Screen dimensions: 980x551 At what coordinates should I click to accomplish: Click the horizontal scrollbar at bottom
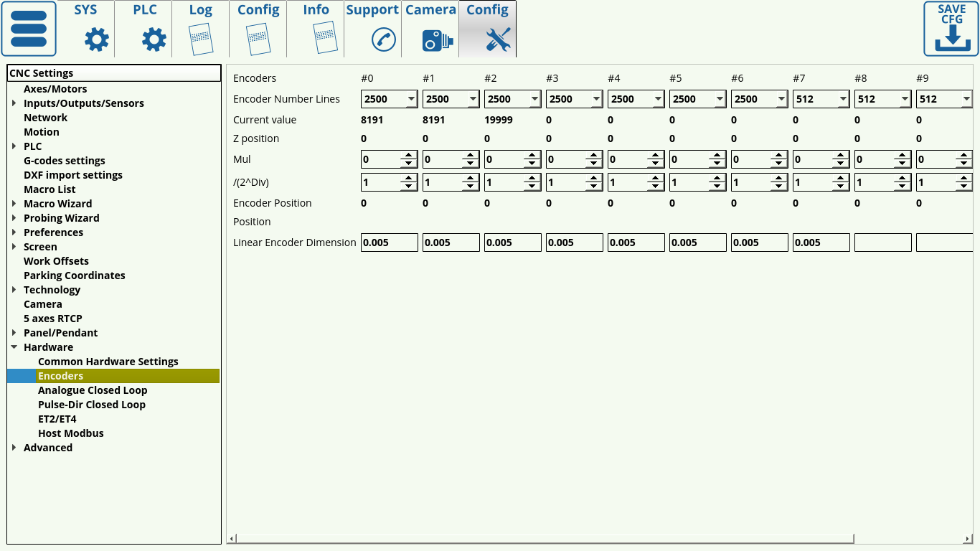[x=545, y=538]
